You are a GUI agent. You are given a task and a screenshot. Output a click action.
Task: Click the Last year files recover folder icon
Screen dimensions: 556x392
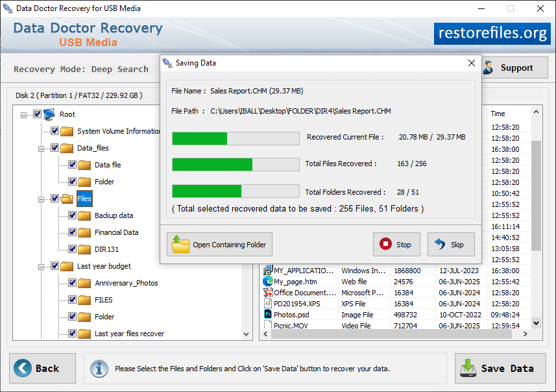[84, 334]
